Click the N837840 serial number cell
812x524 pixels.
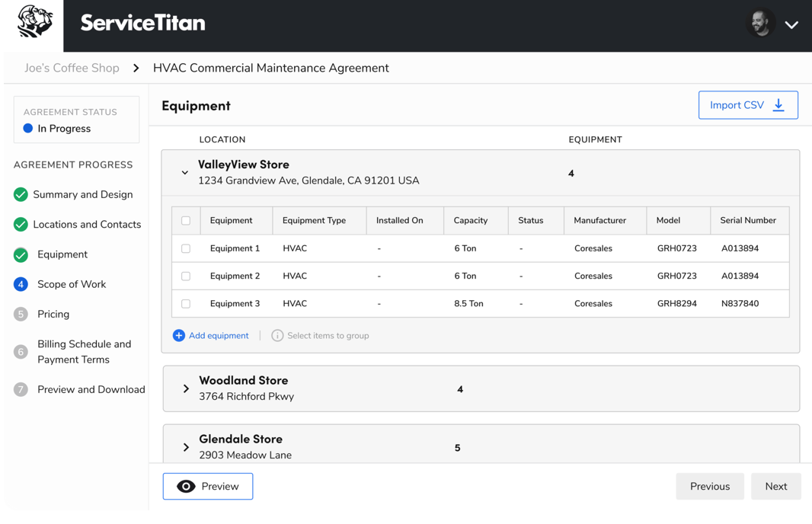click(740, 303)
